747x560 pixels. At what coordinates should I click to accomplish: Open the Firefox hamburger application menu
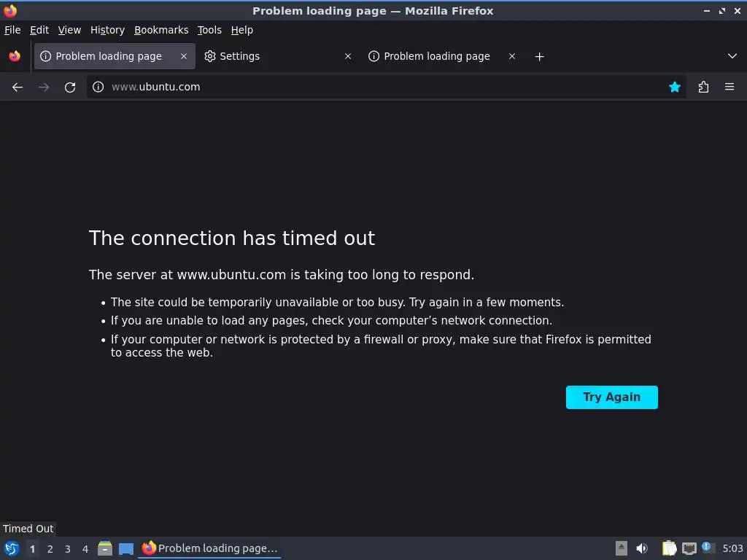click(x=729, y=87)
